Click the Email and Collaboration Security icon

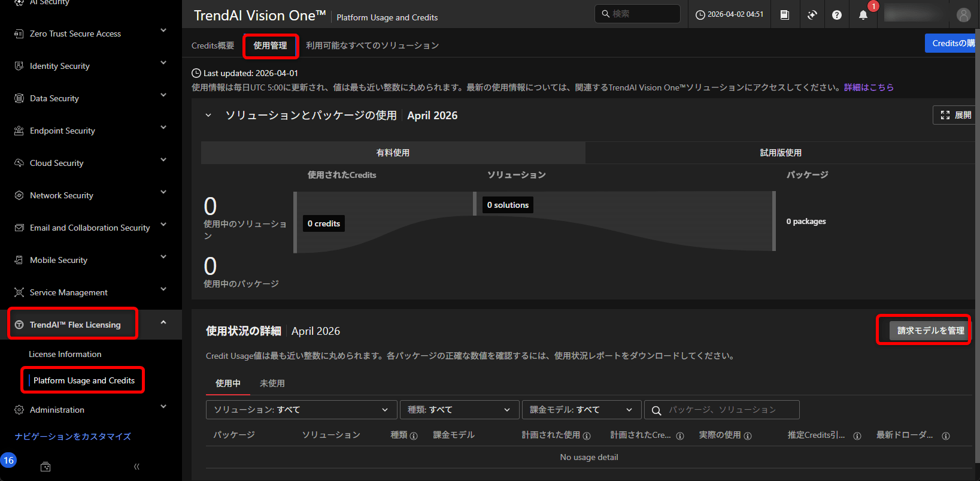pyautogui.click(x=19, y=228)
